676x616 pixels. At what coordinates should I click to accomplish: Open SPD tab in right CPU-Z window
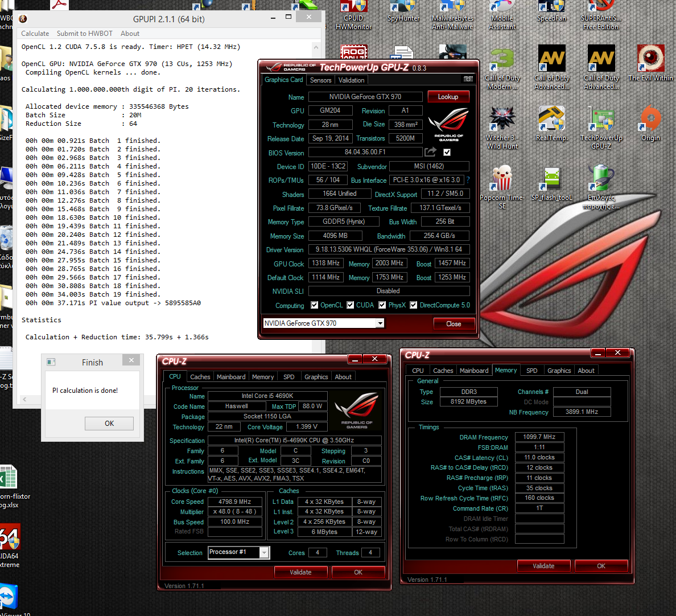(x=532, y=371)
